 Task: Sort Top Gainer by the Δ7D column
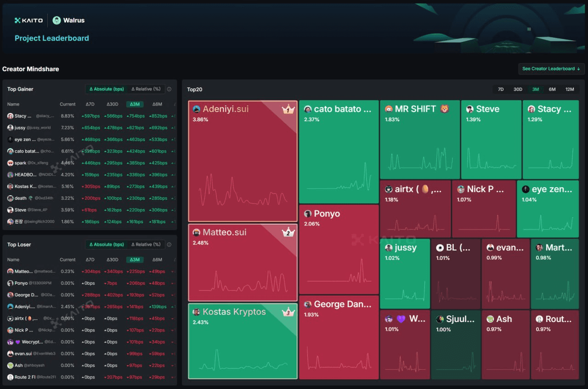[x=90, y=104]
